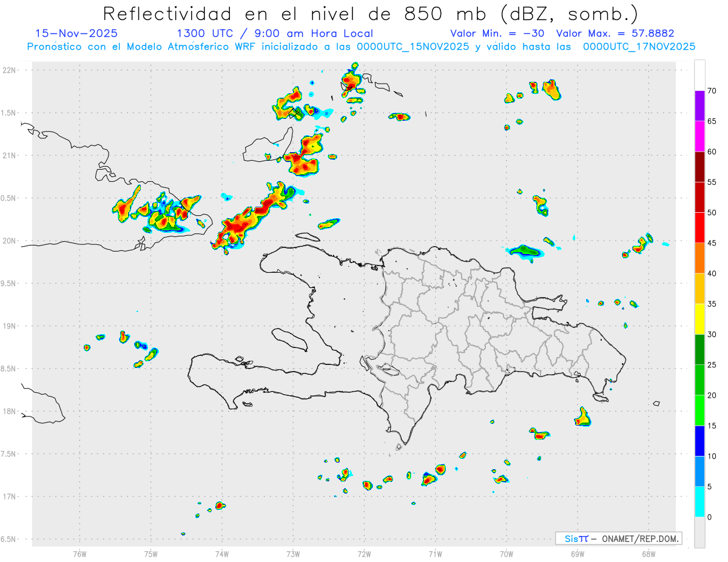Click the yellow 30-35 dBZ color band
728x562 pixels.
pos(699,319)
